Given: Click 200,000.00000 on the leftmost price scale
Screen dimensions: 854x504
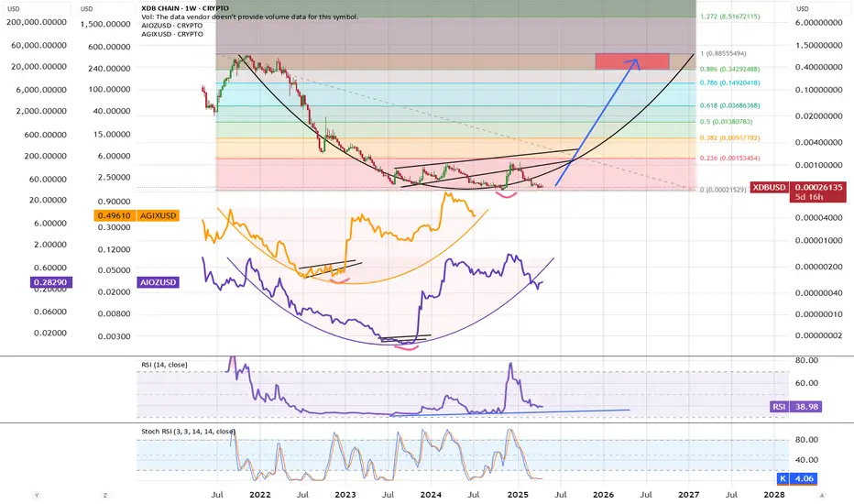Looking at the screenshot, I should click(37, 22).
